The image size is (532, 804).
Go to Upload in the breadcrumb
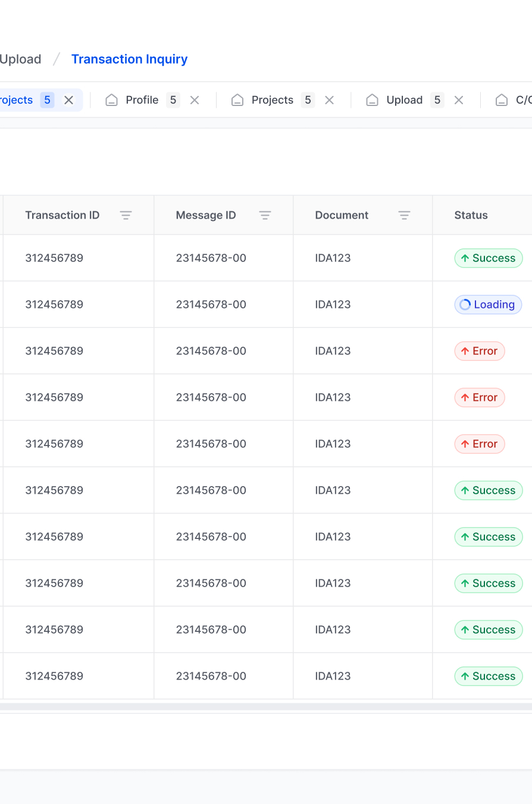(20, 59)
